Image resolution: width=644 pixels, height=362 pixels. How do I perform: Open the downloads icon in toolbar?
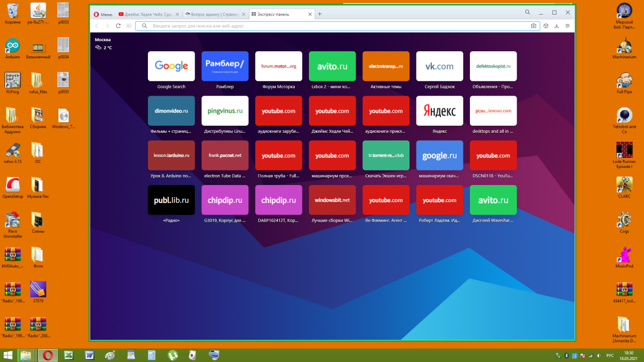coord(556,26)
